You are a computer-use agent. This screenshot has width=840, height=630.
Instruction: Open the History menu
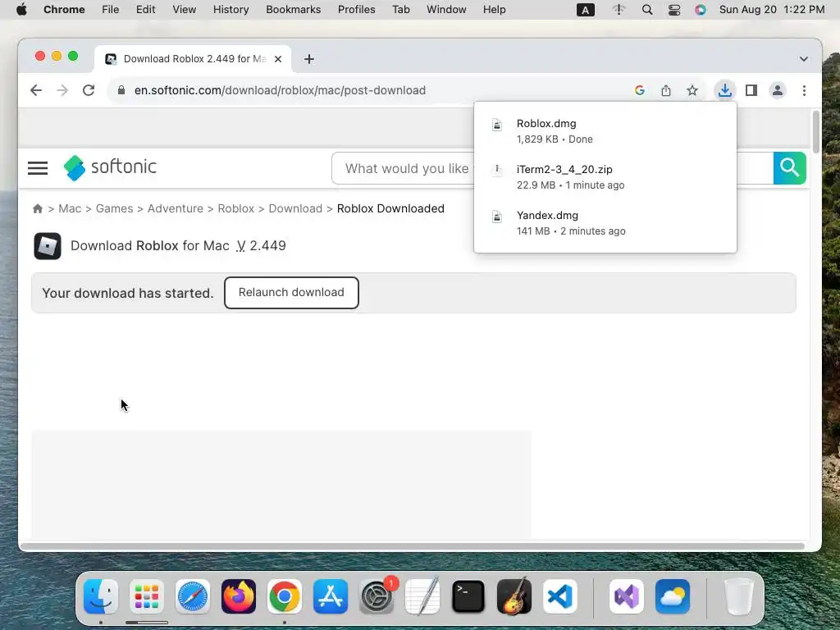[231, 10]
